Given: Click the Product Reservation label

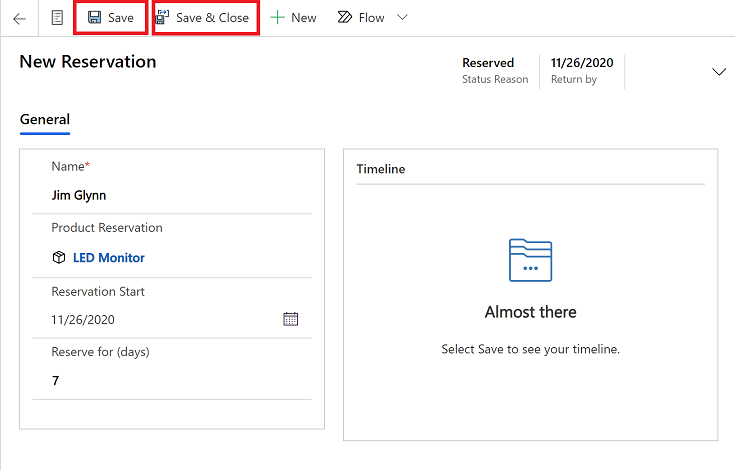Looking at the screenshot, I should point(107,228).
